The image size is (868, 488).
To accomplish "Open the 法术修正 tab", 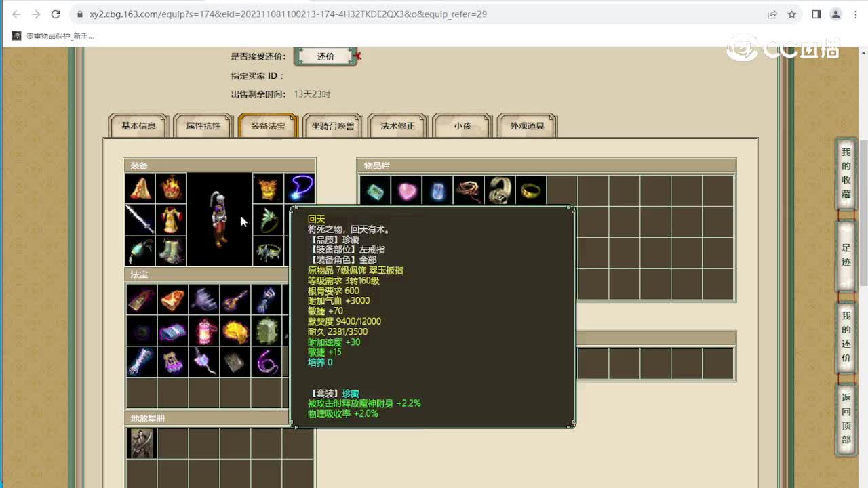I will pos(397,126).
